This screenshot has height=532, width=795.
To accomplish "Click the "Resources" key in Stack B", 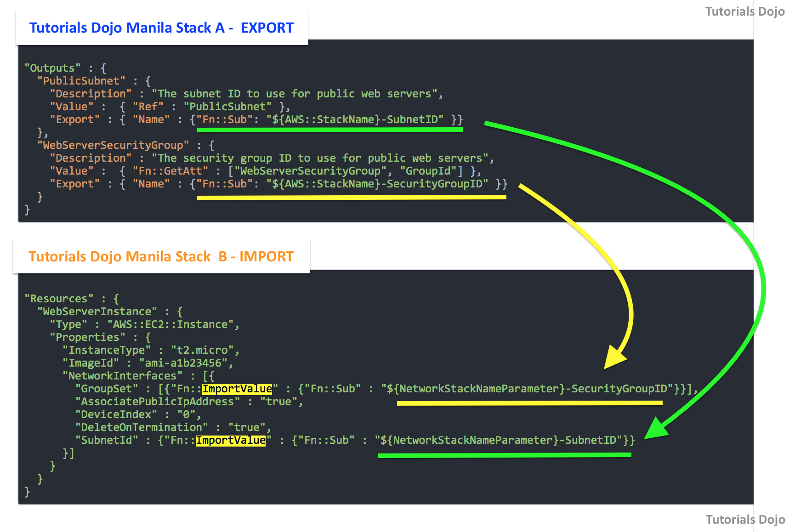I will pyautogui.click(x=59, y=299).
